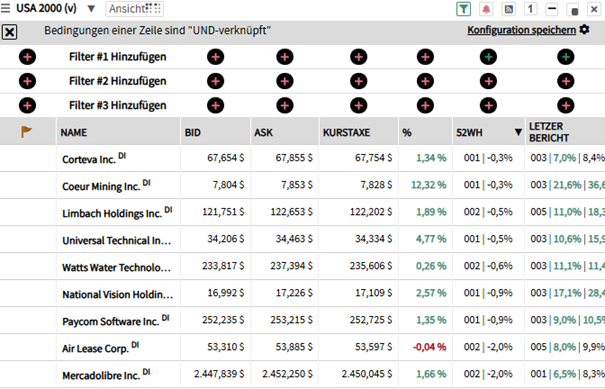Screen dimensions: 605x389
Task: Add a KURSTAXE condition in Filter #3 row
Action: coord(358,105)
